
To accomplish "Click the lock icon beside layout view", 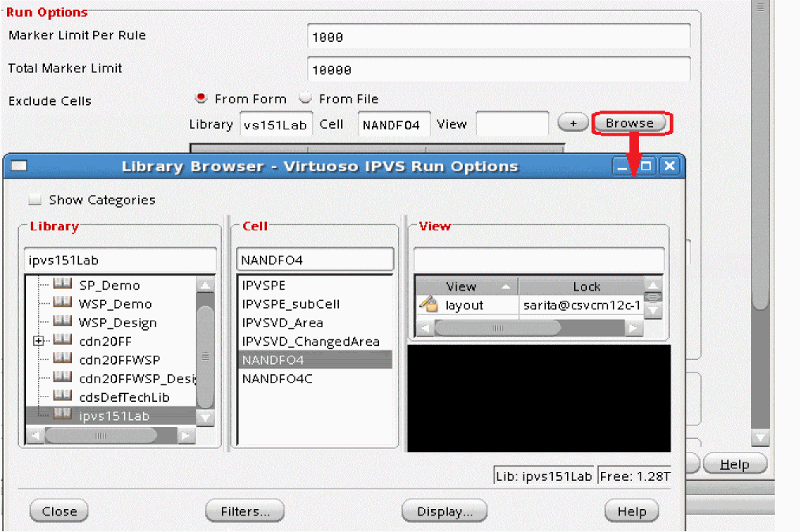I will click(x=429, y=305).
